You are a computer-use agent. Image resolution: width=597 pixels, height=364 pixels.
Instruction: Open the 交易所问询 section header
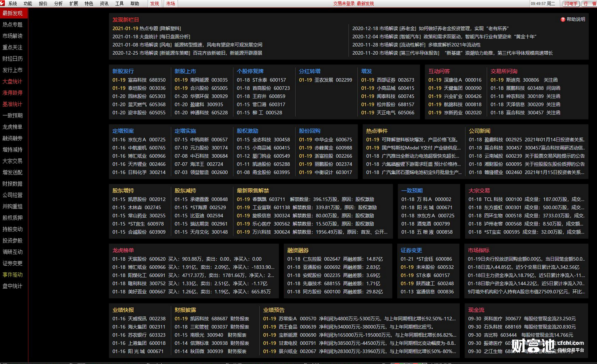(504, 71)
